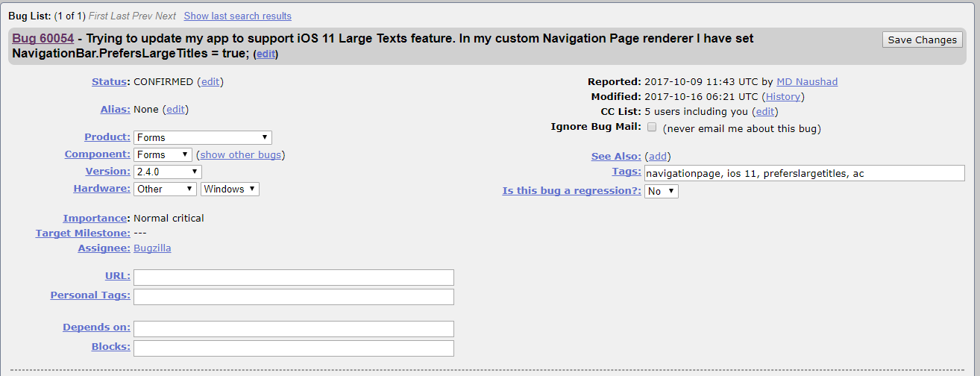
Task: Click the See Also label link
Action: 615,156
